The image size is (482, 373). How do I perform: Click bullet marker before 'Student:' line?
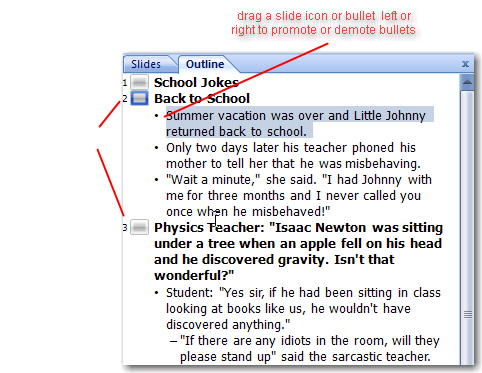[x=157, y=293]
